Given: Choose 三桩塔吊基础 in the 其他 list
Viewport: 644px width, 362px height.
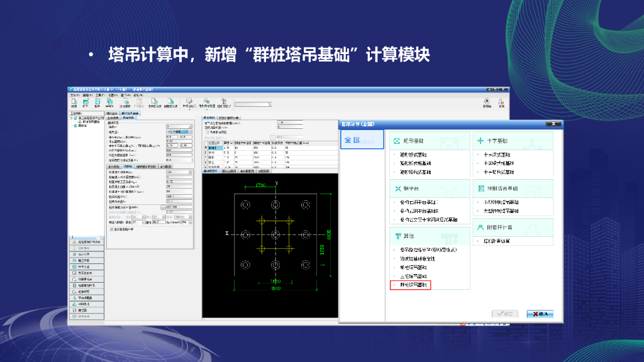Looking at the screenshot, I should 413,277.
